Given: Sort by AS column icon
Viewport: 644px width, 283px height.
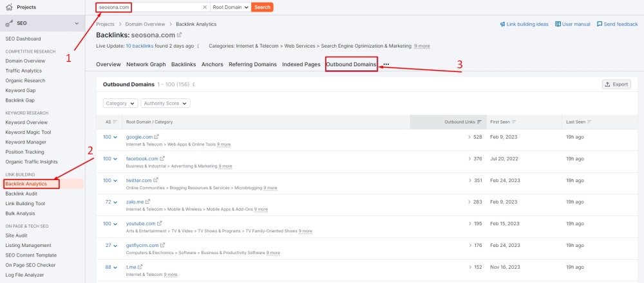Looking at the screenshot, I should point(115,122).
